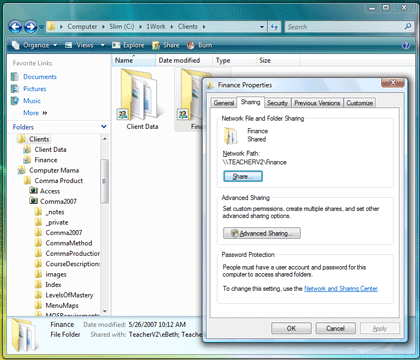Open the Views dropdown arrow
The height and width of the screenshot is (360, 420).
click(102, 45)
